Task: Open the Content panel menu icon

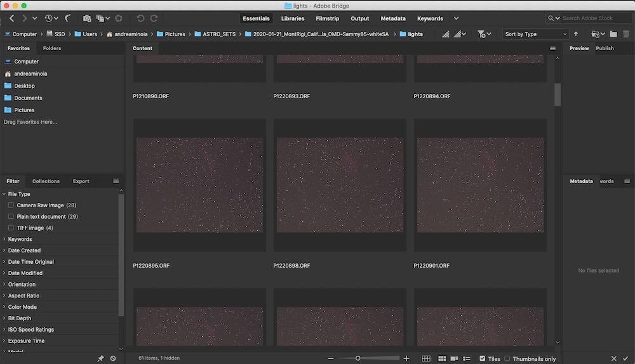Action: click(552, 48)
